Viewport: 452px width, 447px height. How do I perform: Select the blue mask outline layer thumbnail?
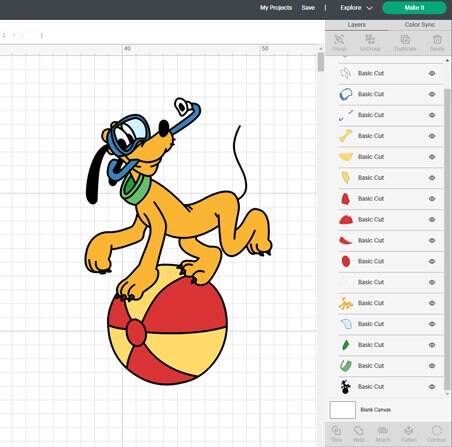click(346, 94)
